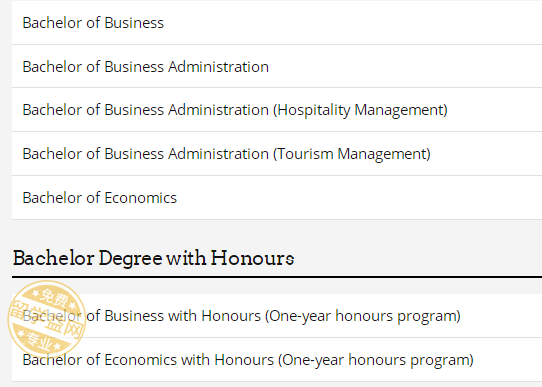Click the "(Tourism Management)" parenthetical text

[352, 154]
